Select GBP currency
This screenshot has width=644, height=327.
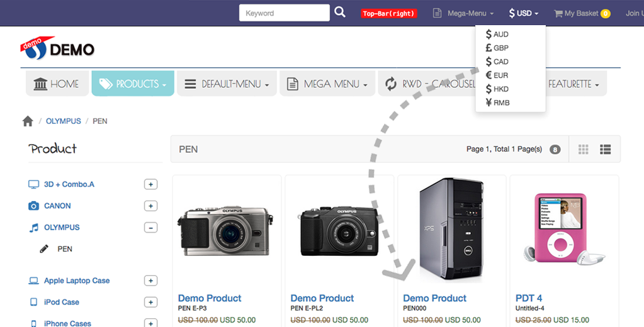pos(497,48)
